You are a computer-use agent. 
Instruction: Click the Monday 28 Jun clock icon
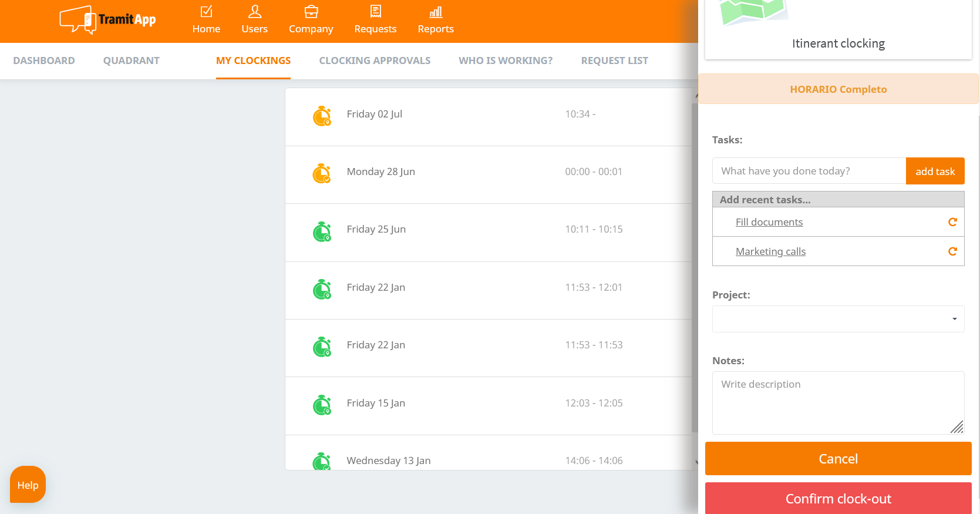pyautogui.click(x=322, y=174)
